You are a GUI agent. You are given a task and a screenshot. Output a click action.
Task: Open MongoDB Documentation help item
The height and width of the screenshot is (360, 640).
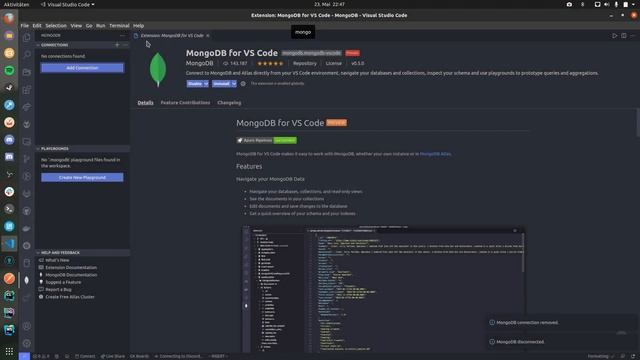point(71,275)
